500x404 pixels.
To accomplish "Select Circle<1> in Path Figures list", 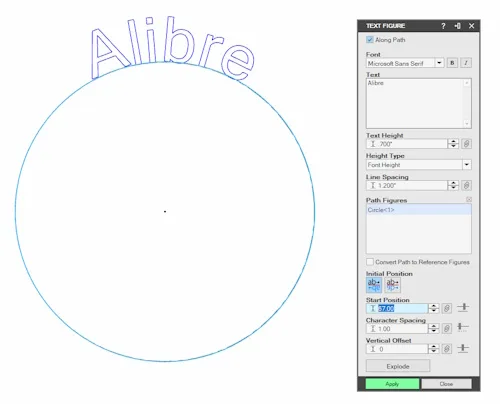I will [419, 210].
